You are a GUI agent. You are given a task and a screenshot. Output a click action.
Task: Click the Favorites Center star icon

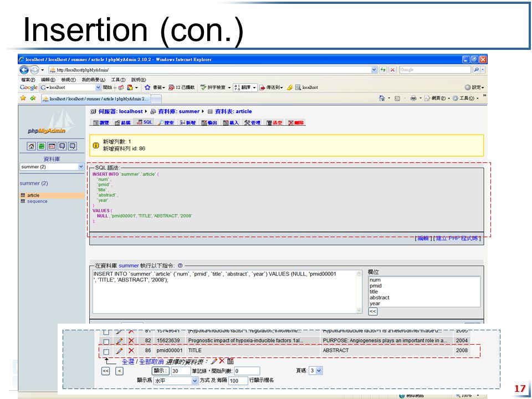23,98
